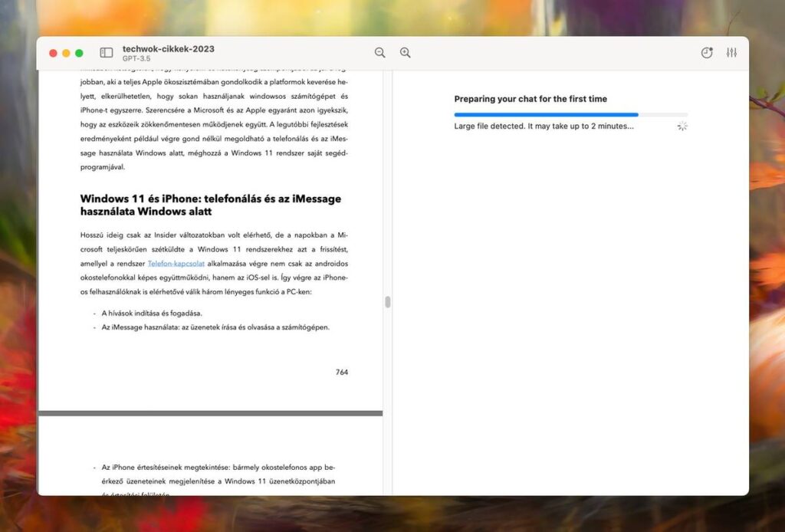
Task: Zoom in on the PDF document
Action: (x=405, y=53)
